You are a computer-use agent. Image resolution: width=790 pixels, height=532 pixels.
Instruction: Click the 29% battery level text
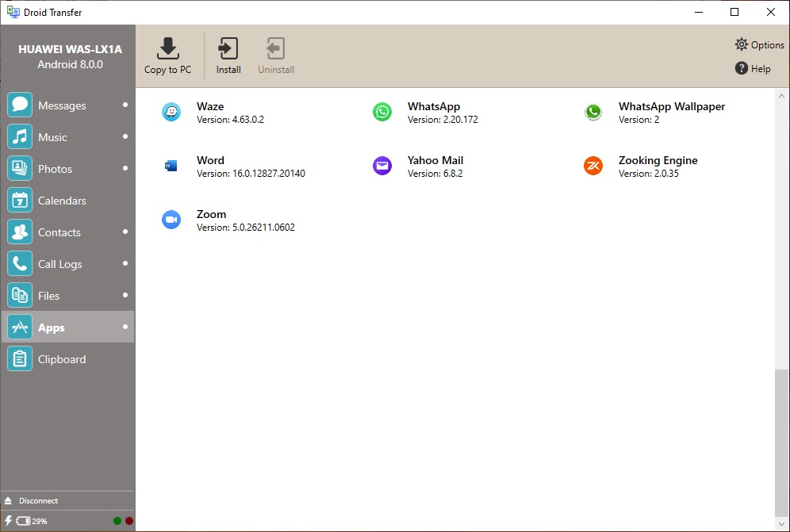[x=40, y=522]
